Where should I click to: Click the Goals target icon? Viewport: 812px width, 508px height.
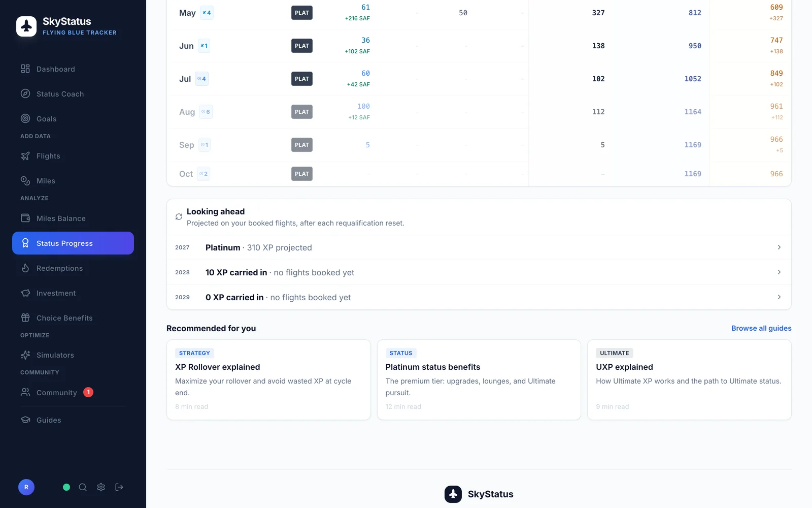coord(25,118)
